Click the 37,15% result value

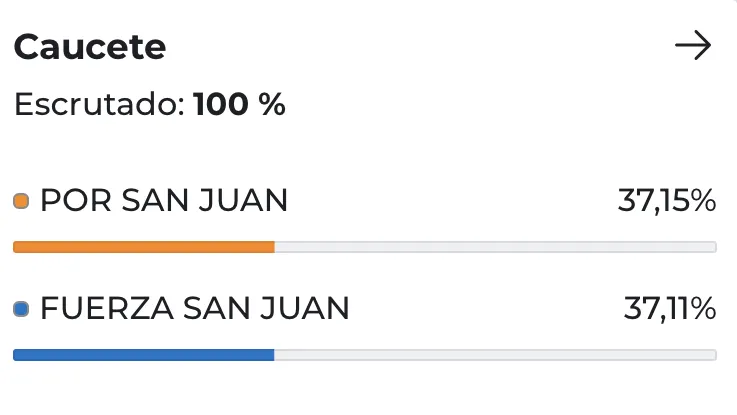pyautogui.click(x=666, y=202)
